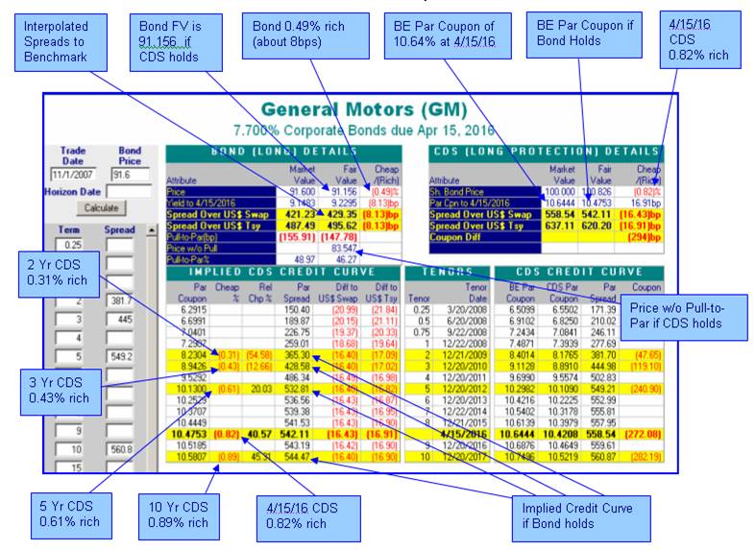Select the Sh. Bond Price fair value 100.826
Viewport: 756px width, 550px height.
[597, 192]
